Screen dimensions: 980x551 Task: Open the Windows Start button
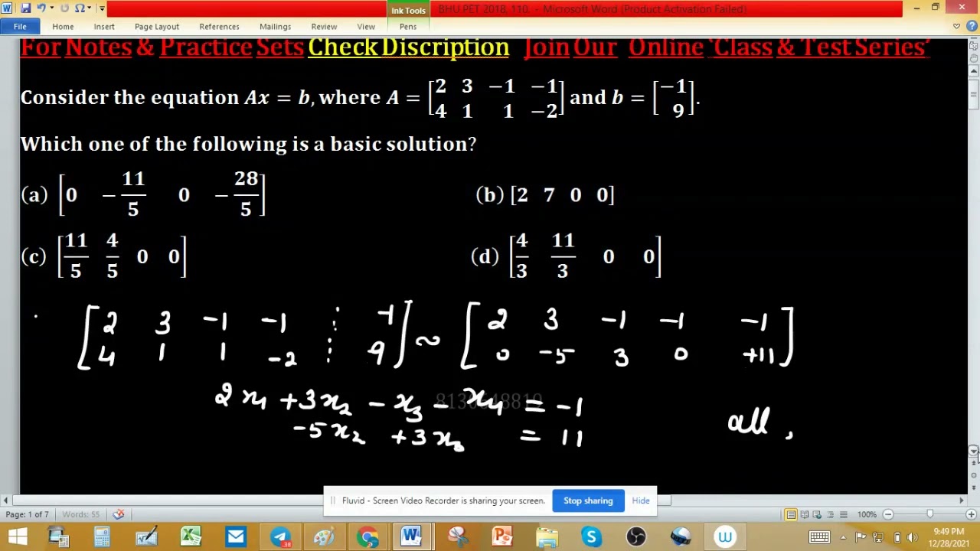(17, 536)
